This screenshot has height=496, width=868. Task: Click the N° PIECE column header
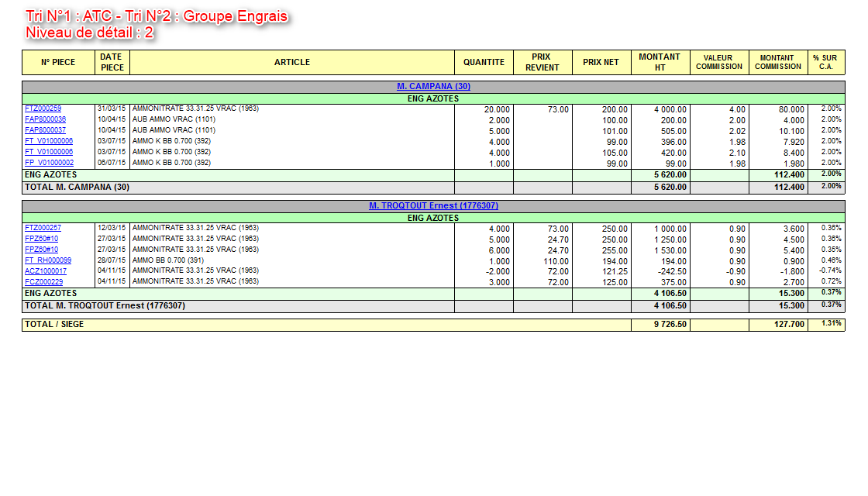click(58, 63)
